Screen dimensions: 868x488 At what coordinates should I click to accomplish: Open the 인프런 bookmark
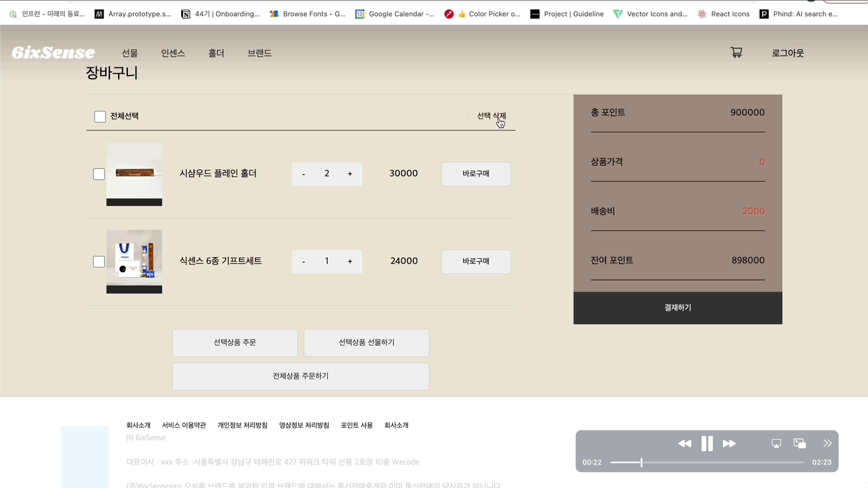pyautogui.click(x=47, y=14)
